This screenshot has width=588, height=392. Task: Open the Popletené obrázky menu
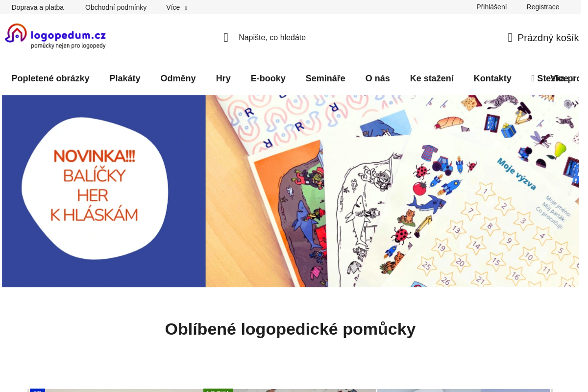pyautogui.click(x=50, y=78)
